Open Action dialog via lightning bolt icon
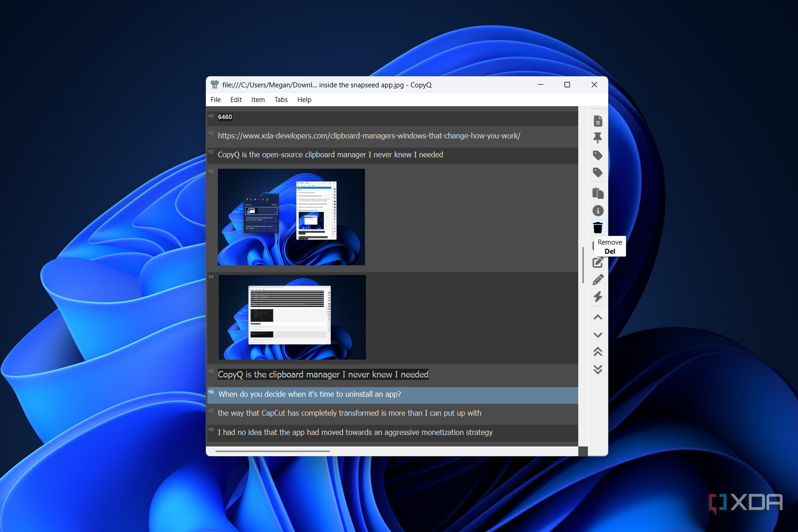 click(x=598, y=297)
